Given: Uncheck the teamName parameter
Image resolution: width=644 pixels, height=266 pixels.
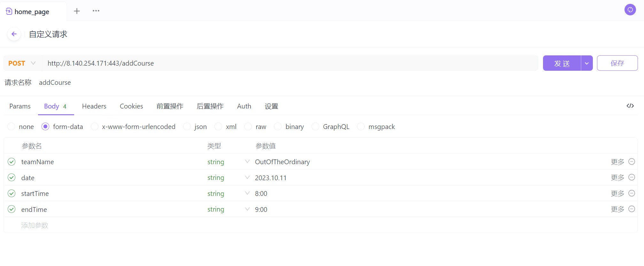Looking at the screenshot, I should click(12, 162).
